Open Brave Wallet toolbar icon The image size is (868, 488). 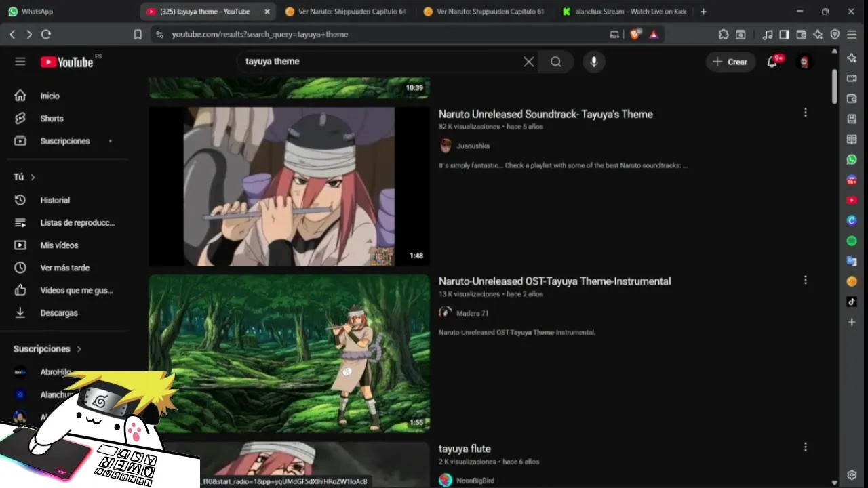(x=801, y=34)
